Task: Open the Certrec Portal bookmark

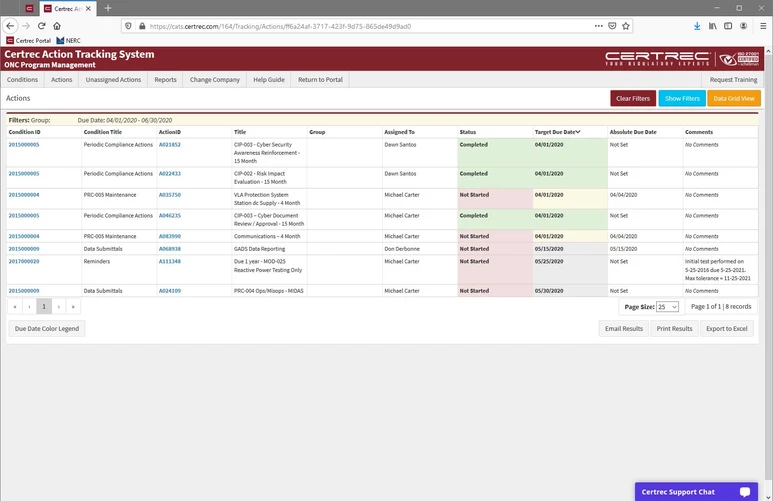Action: [x=29, y=40]
